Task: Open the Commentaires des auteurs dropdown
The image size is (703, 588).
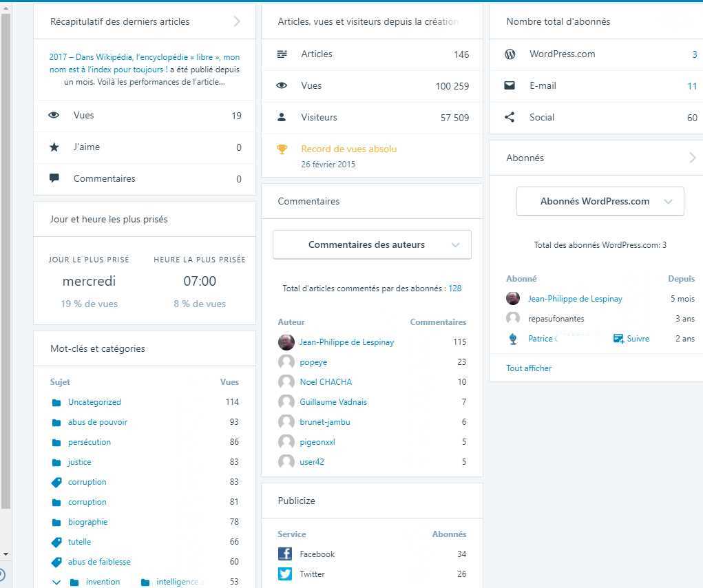Action: pyautogui.click(x=372, y=244)
